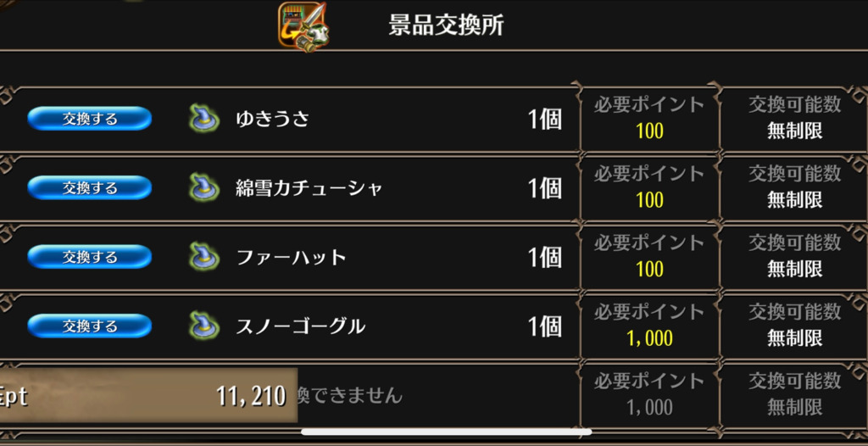Image resolution: width=868 pixels, height=446 pixels.
Task: Exchange points for スノーゴーグル
Action: (90, 326)
